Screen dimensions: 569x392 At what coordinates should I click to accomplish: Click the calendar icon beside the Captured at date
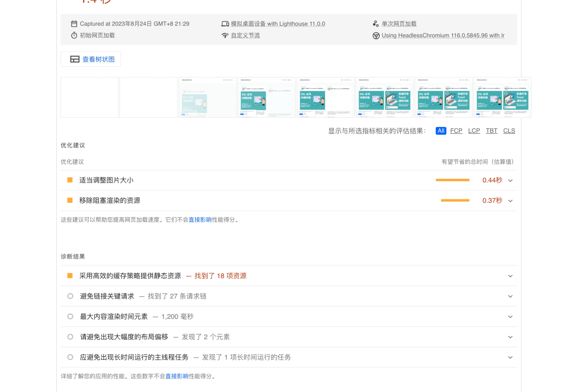point(74,24)
